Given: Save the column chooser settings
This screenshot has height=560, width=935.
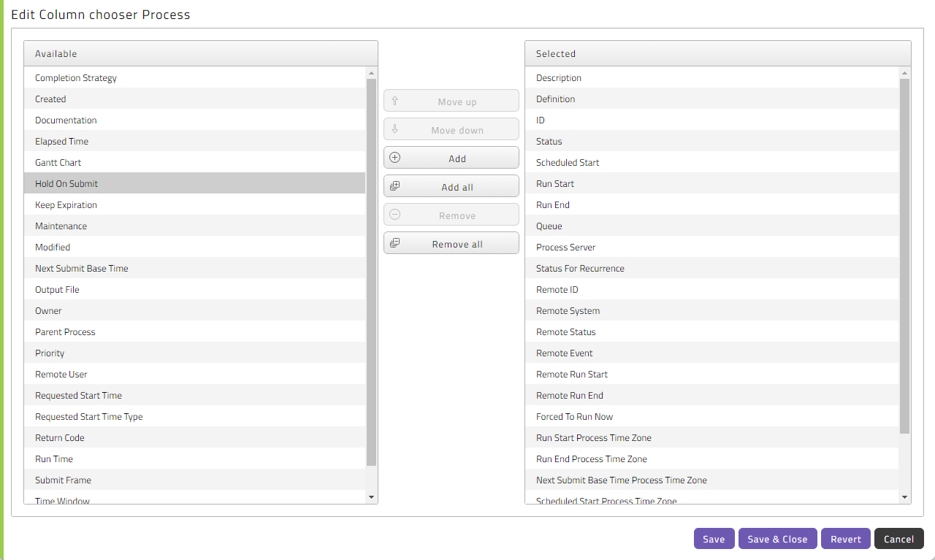Looking at the screenshot, I should tap(714, 539).
